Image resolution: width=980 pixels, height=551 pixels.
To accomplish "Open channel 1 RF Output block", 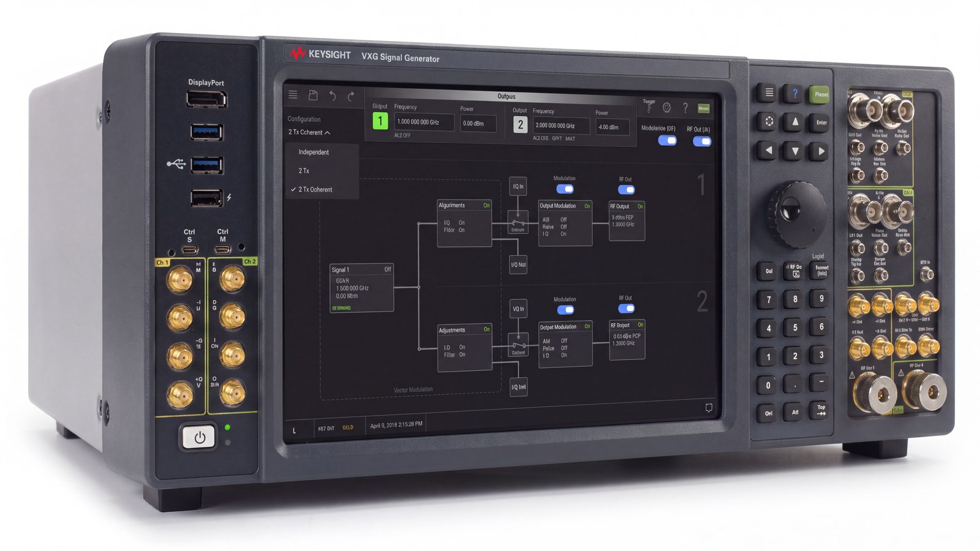I will [627, 221].
